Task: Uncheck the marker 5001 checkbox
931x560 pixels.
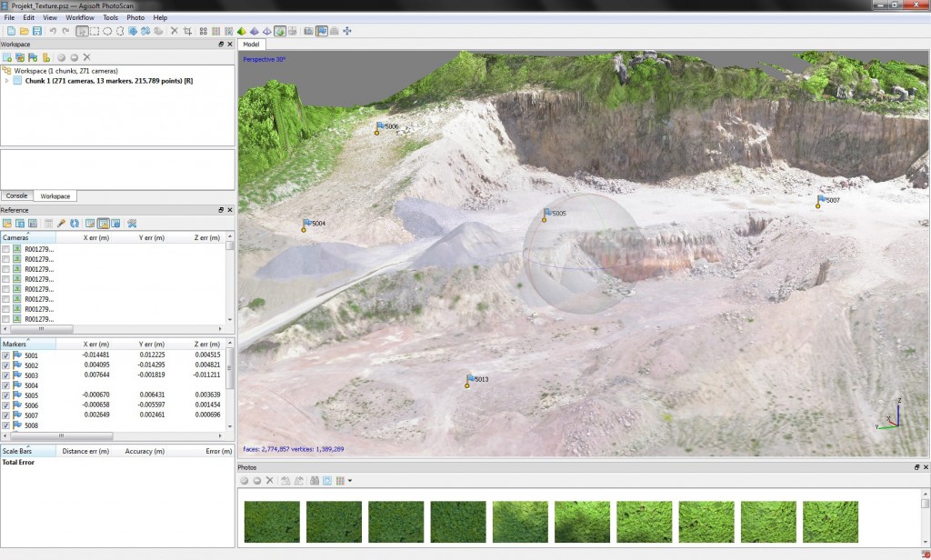Action: coord(6,355)
